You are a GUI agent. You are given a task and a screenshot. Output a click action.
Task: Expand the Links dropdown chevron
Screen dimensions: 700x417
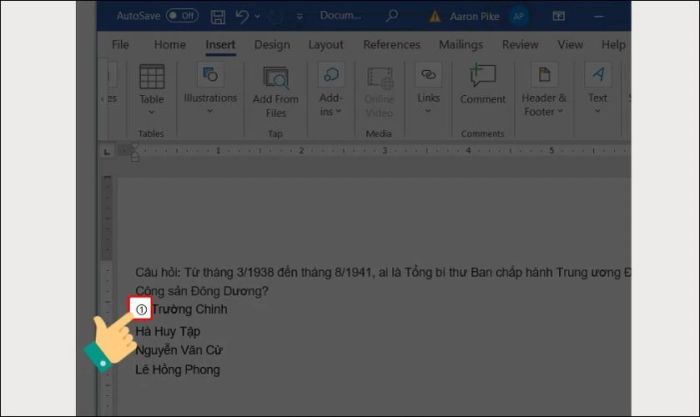[x=428, y=111]
